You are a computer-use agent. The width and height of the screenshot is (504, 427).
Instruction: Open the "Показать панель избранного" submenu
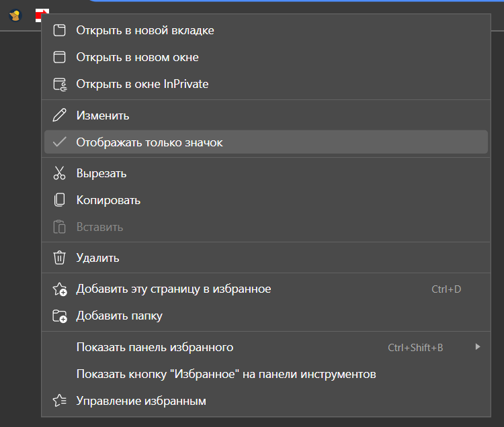point(155,347)
